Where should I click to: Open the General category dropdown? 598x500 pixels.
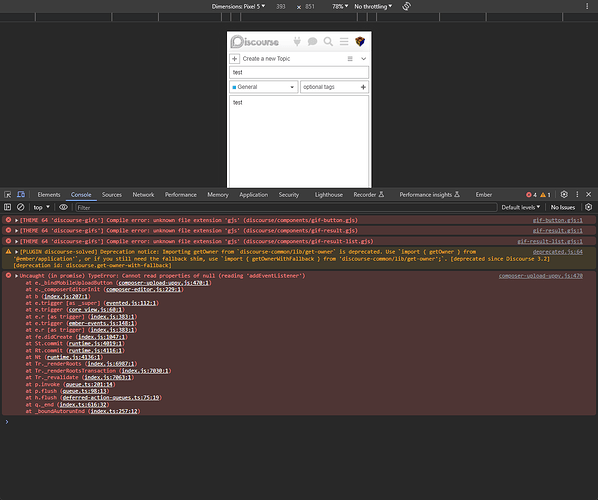[264, 87]
